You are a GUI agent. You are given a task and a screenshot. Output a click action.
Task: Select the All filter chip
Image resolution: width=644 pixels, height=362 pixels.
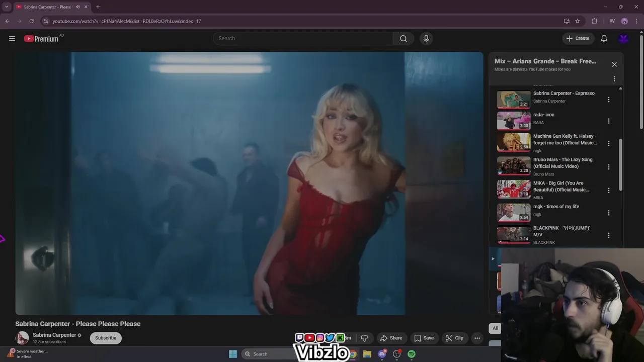495,328
